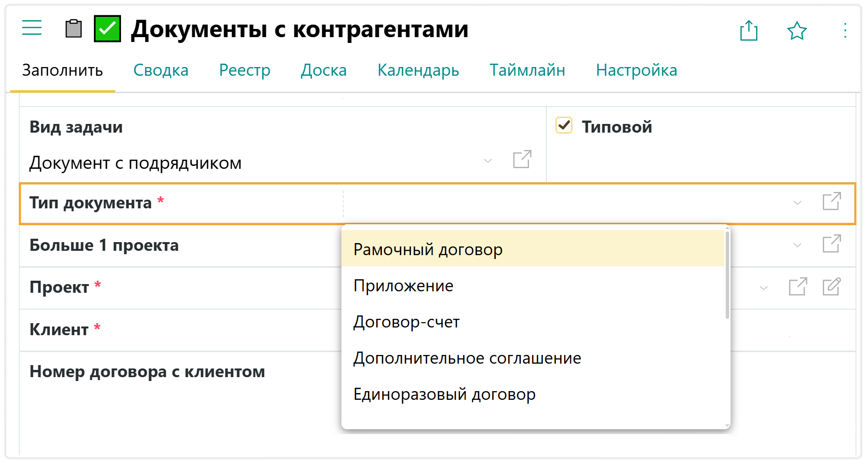Switch to the Реестр tab
Screen dimensions: 868x463
pyautogui.click(x=244, y=70)
